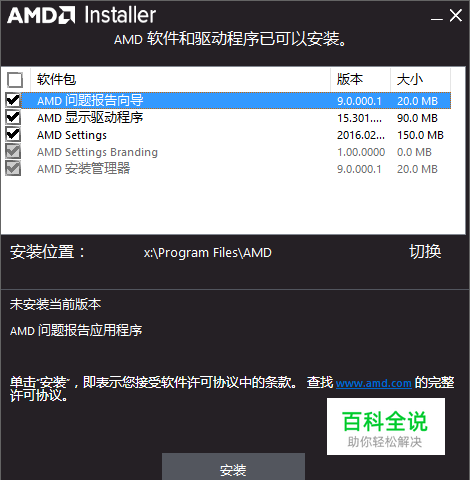470x480 pixels.
Task: Select the AMD 显示驱动程序 row
Action: tap(237, 118)
